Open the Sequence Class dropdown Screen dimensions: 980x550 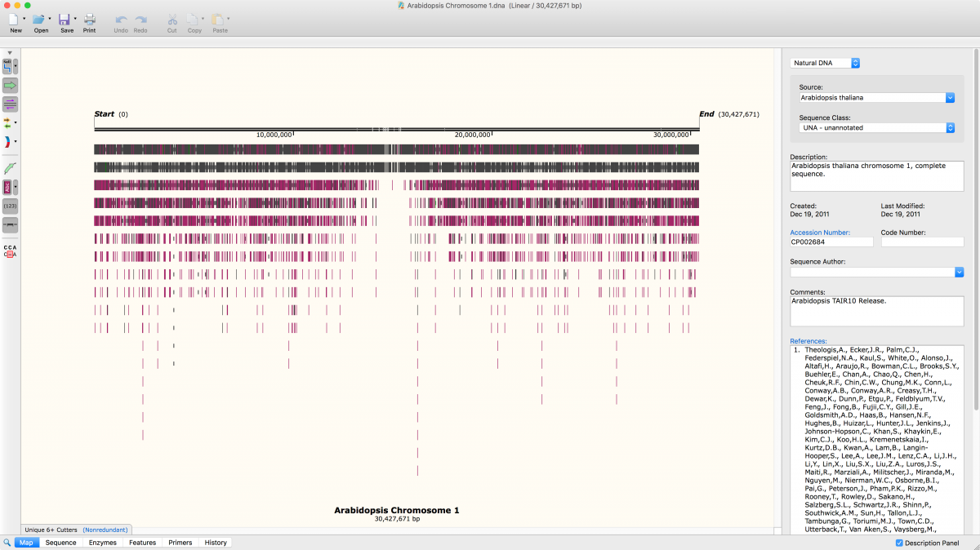tap(877, 128)
